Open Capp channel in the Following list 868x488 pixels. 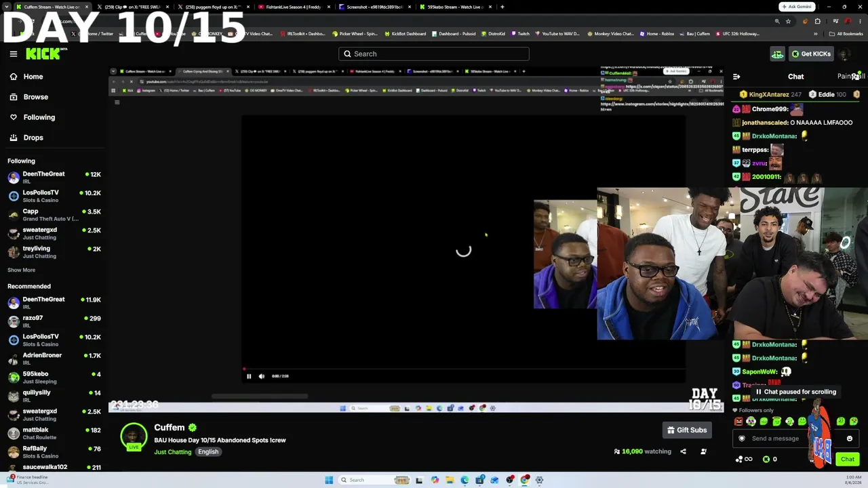(x=54, y=215)
